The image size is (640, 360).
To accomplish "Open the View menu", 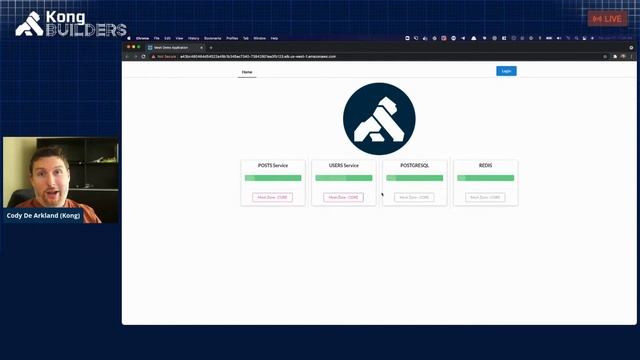I will click(179, 38).
